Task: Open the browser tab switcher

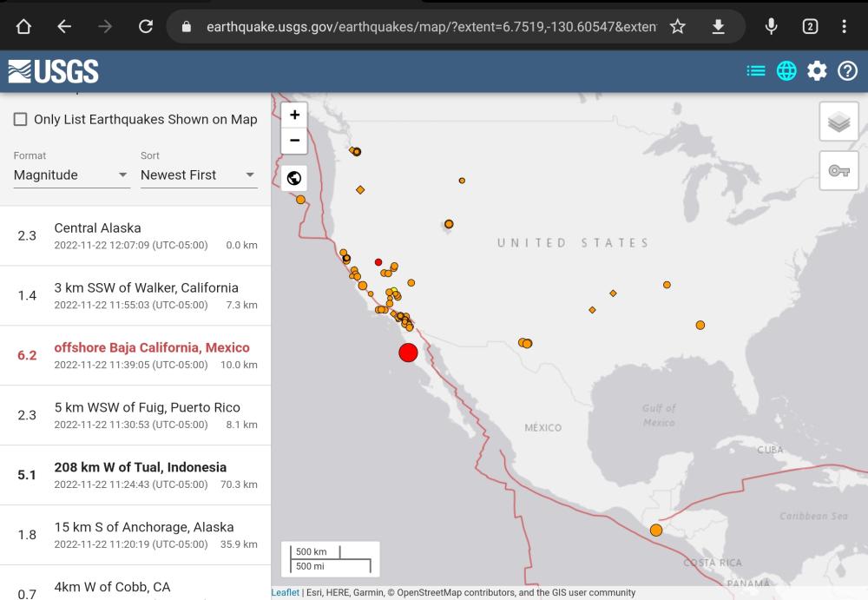Action: point(809,27)
